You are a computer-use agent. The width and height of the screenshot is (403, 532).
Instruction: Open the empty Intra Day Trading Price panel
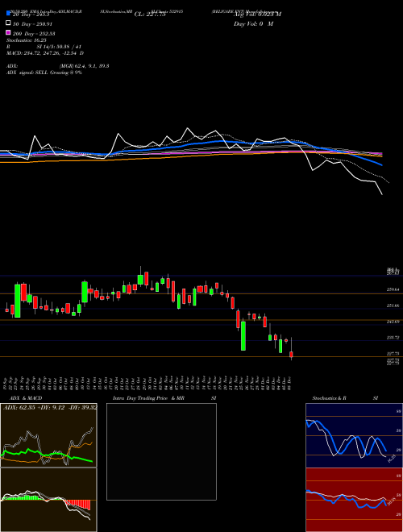[x=161, y=451]
